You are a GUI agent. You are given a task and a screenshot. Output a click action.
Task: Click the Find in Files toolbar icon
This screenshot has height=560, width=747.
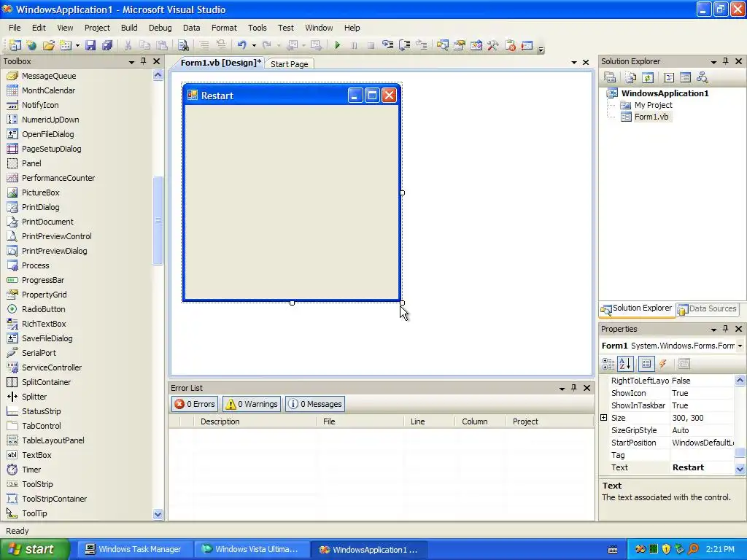tap(183, 45)
